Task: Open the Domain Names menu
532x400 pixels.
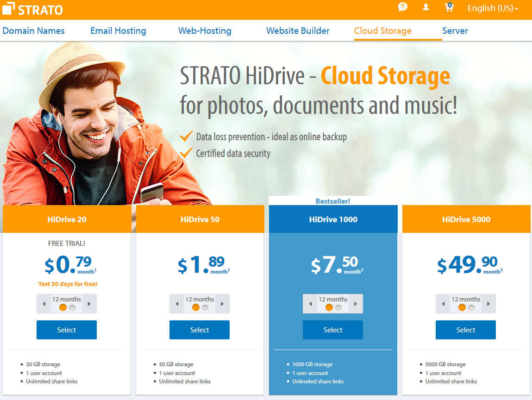Action: [x=33, y=31]
